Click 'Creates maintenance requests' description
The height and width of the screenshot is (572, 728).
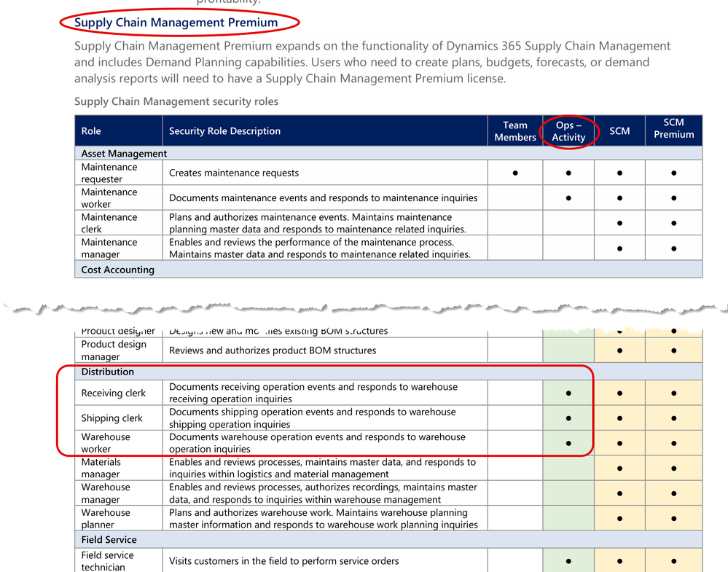click(234, 173)
